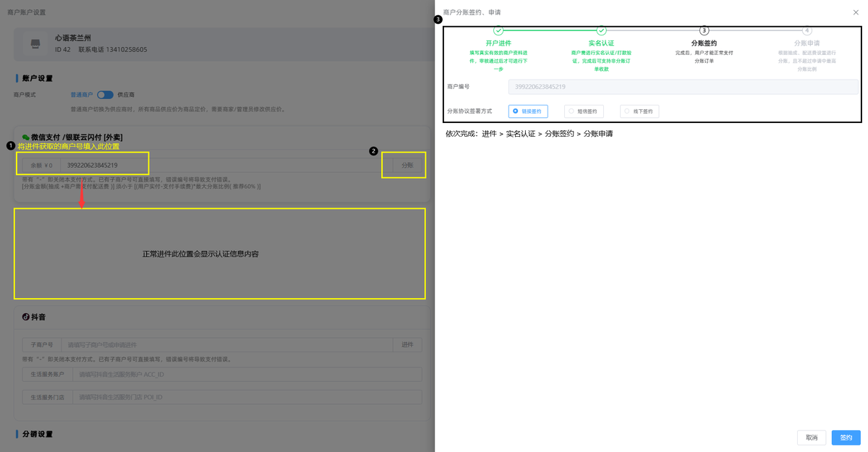The height and width of the screenshot is (452, 868).
Task: Click the 子商户号 input in 抖音 section
Action: (x=226, y=345)
